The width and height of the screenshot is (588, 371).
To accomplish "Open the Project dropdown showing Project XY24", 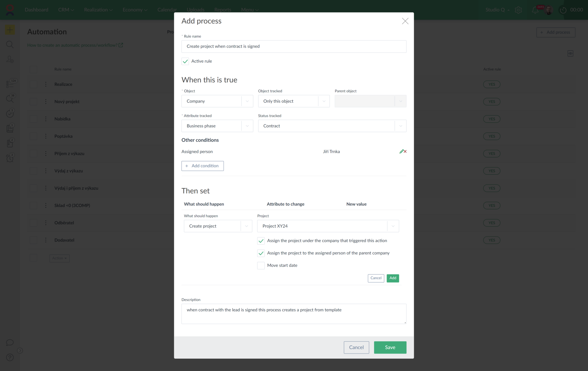I will 328,226.
